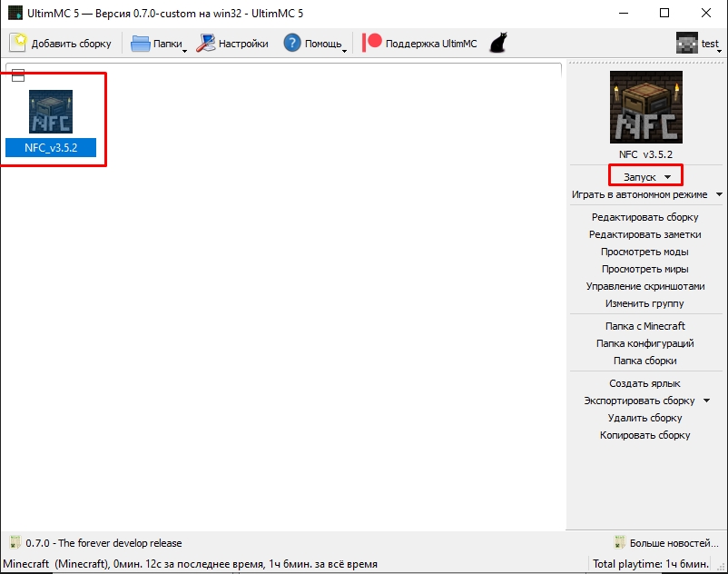Open Редактировать заметки
Viewport: 728px width, 574px height.
click(x=644, y=234)
